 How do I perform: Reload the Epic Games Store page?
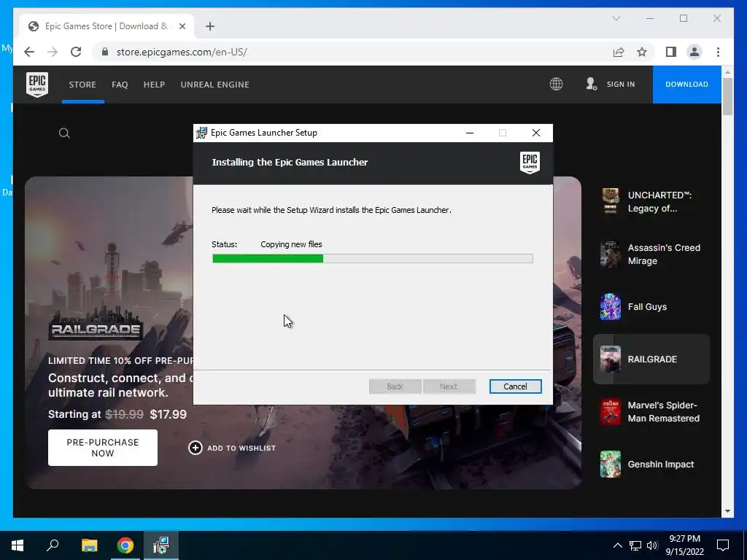click(76, 52)
